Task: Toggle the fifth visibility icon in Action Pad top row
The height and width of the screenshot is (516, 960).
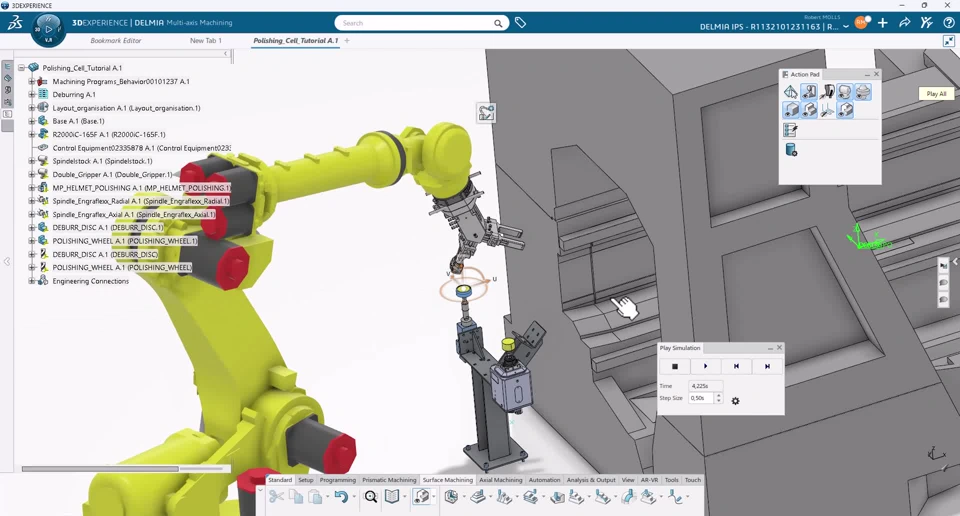Action: [863, 92]
